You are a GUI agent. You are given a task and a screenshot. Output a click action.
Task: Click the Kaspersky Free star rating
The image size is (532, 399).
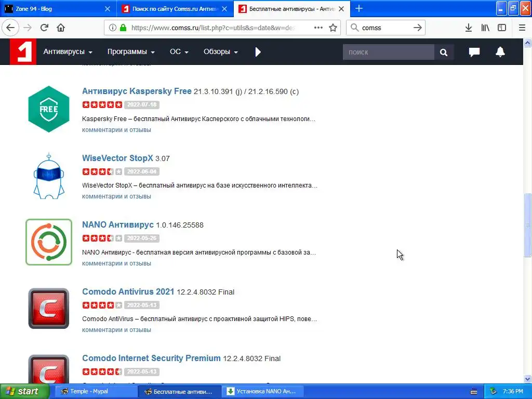tap(102, 104)
